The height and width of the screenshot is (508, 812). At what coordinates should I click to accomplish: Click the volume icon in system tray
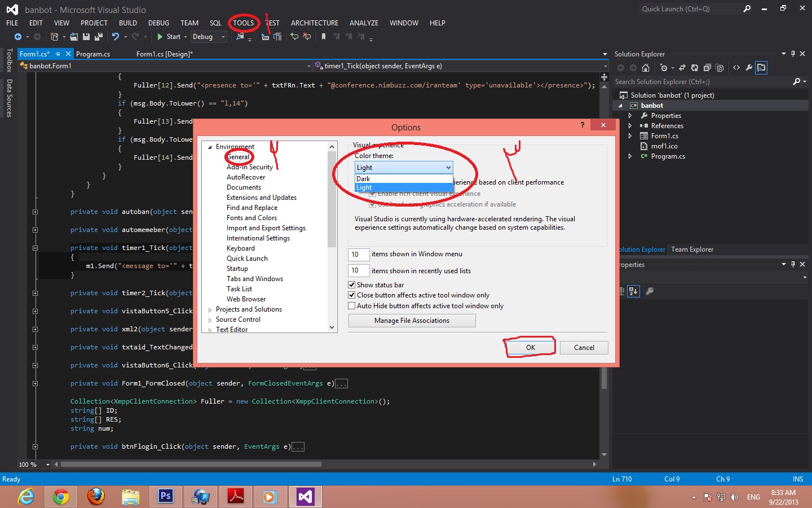[734, 497]
